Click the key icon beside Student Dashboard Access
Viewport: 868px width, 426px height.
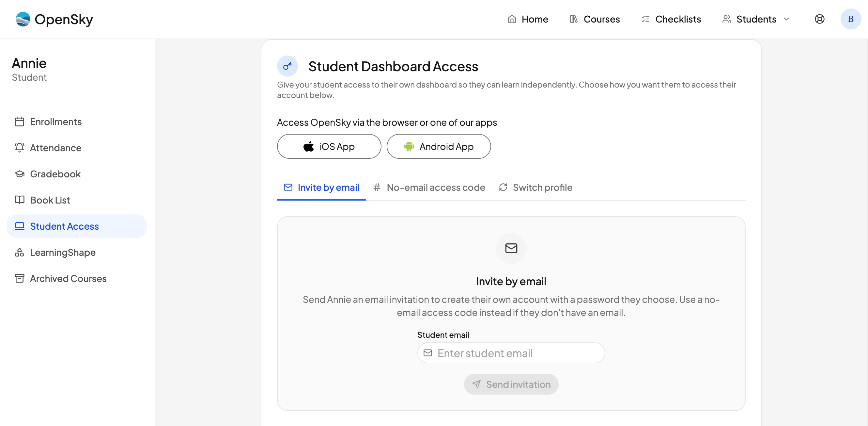click(x=287, y=66)
